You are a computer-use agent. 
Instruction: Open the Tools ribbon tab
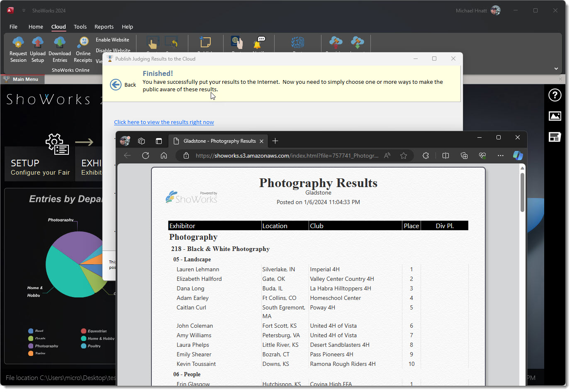click(80, 27)
